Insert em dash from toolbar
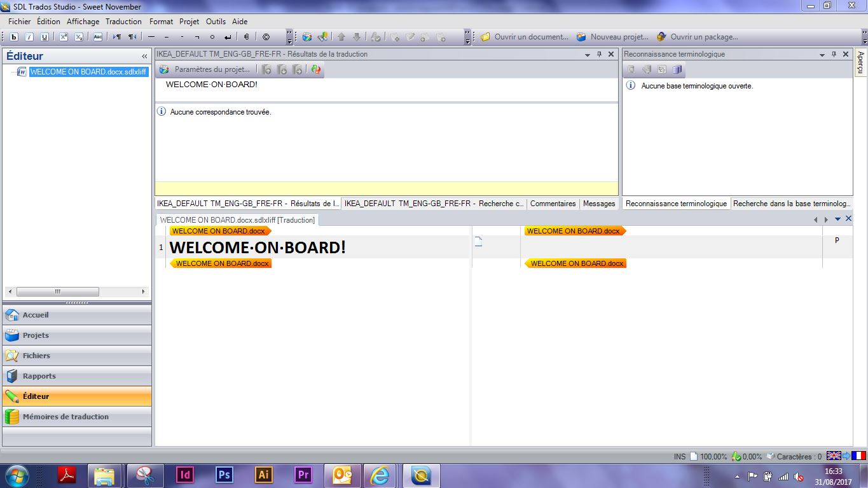Image resolution: width=868 pixels, height=488 pixels. [151, 37]
